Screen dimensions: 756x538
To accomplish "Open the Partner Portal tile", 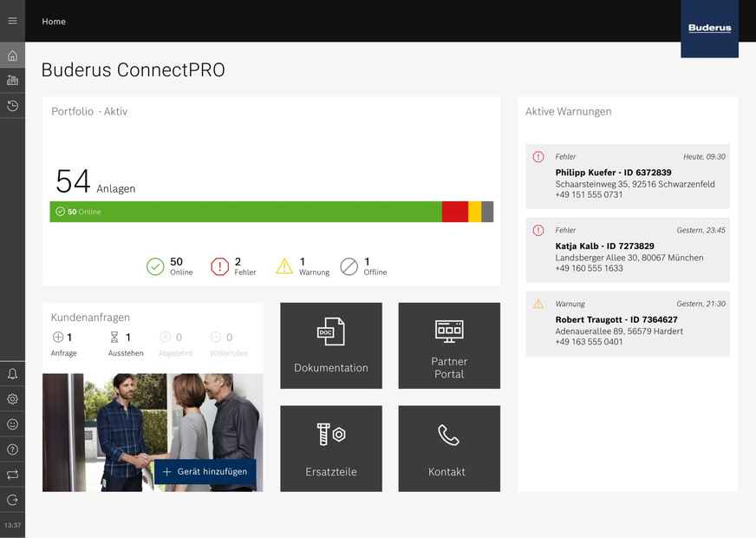I will (449, 345).
